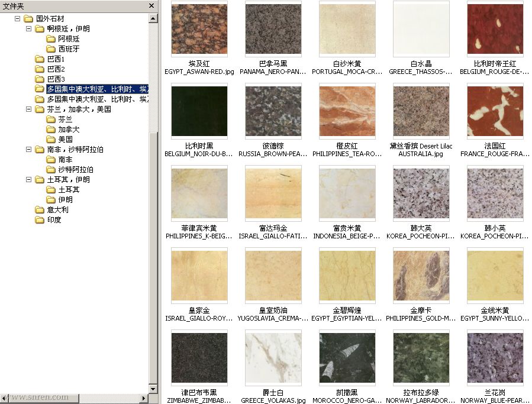Select the highlighted 多国集中澳大利亚 folder row
Viewport: 532px width, 404px height.
click(97, 89)
